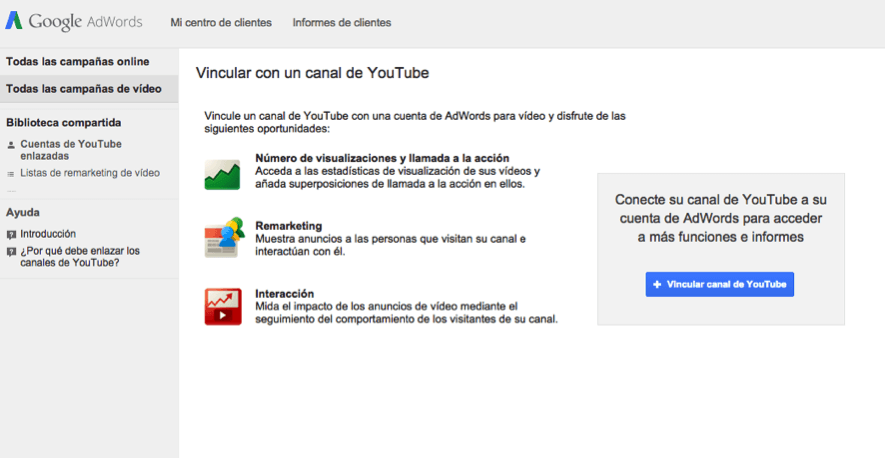Image resolution: width=886 pixels, height=459 pixels.
Task: Open Informes de clientes
Action: point(342,22)
